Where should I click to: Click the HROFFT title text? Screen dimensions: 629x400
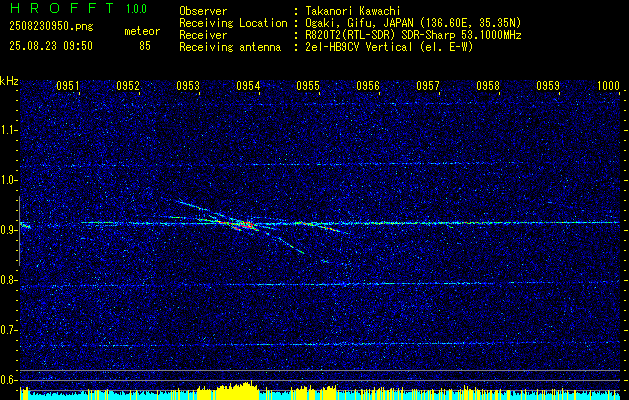click(x=63, y=8)
